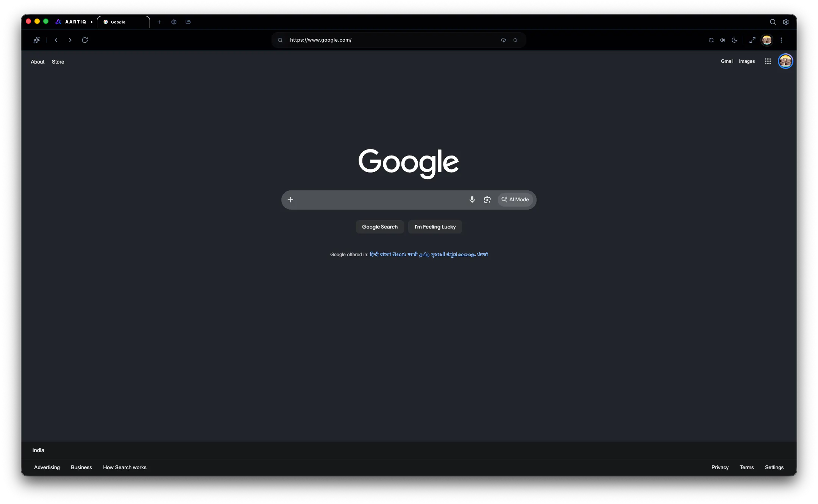Click the Google Search button
Image resolution: width=818 pixels, height=504 pixels.
click(x=380, y=227)
